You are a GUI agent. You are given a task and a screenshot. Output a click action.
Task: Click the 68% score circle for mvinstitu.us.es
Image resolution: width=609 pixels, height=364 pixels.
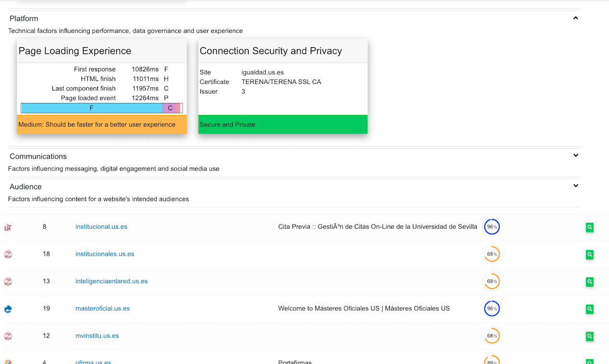[492, 336]
